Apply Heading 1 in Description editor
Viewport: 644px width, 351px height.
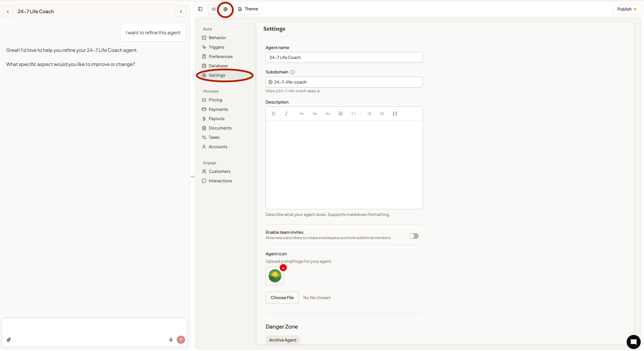[302, 113]
